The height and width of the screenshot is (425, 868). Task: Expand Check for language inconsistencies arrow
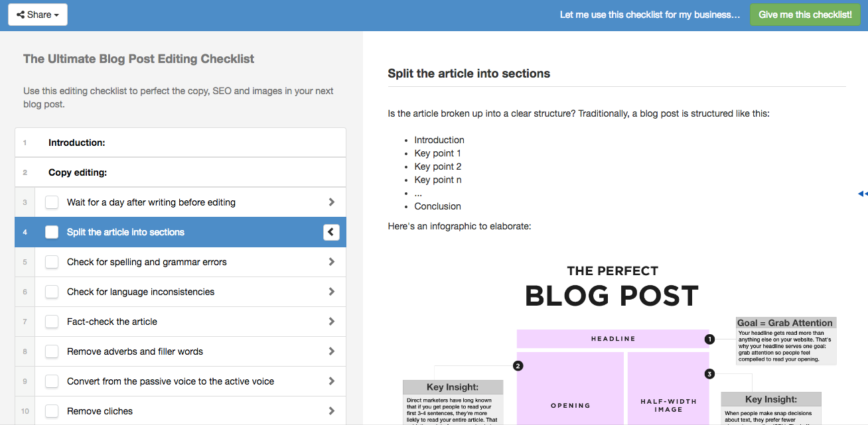(x=332, y=292)
